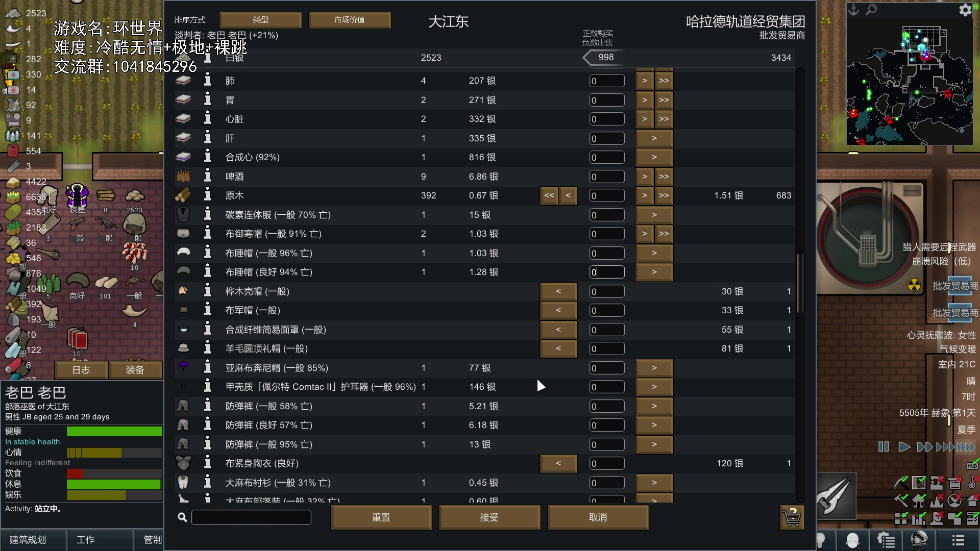The width and height of the screenshot is (980, 551).
Task: Reset trade quantities with the 重置 button
Action: tap(381, 517)
